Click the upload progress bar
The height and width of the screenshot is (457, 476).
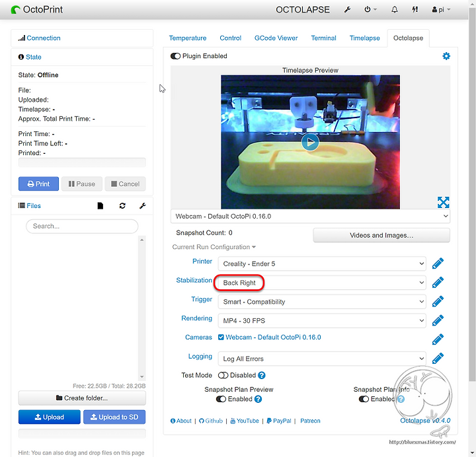coord(82,434)
